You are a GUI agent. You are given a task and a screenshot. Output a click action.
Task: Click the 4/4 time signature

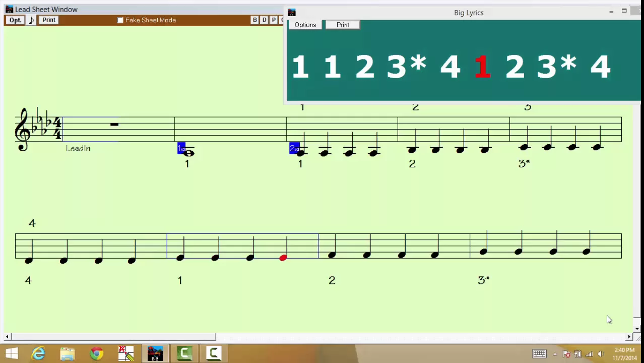57,129
